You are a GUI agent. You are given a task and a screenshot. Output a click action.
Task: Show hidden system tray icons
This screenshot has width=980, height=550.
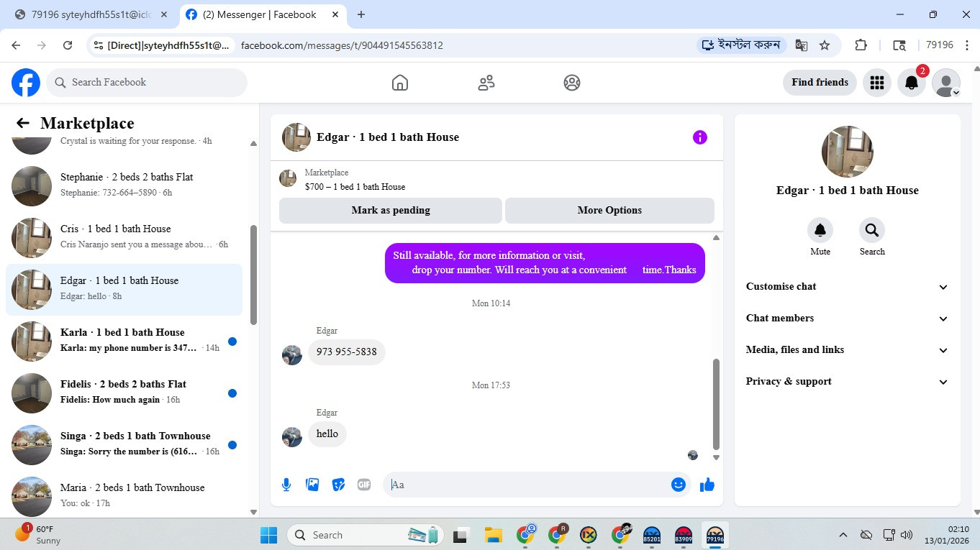[843, 535]
